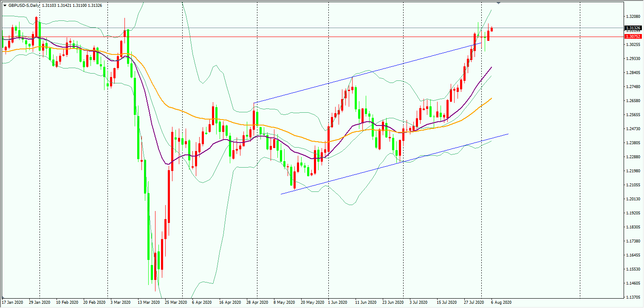The width and height of the screenshot is (644, 308).
Task: Click the high value 1.31421 in header
Action: [65, 6]
